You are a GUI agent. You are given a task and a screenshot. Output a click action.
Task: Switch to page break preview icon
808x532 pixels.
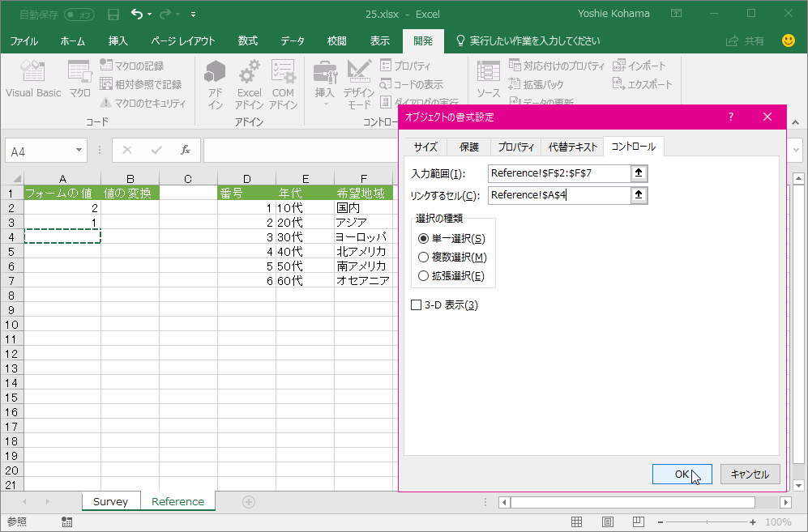639,521
